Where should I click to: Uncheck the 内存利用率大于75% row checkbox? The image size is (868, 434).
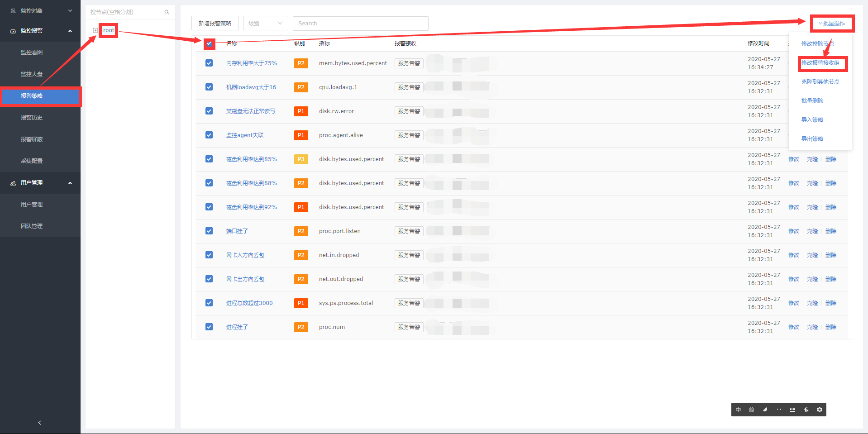(209, 63)
